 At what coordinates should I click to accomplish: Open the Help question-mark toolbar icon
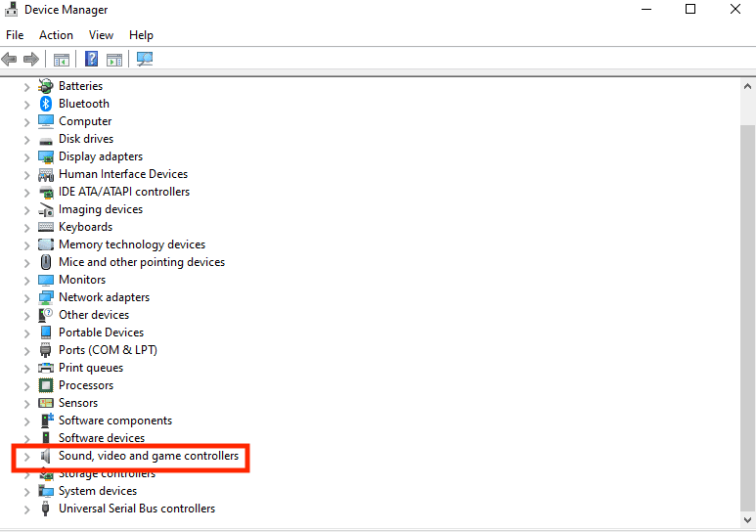click(x=92, y=60)
